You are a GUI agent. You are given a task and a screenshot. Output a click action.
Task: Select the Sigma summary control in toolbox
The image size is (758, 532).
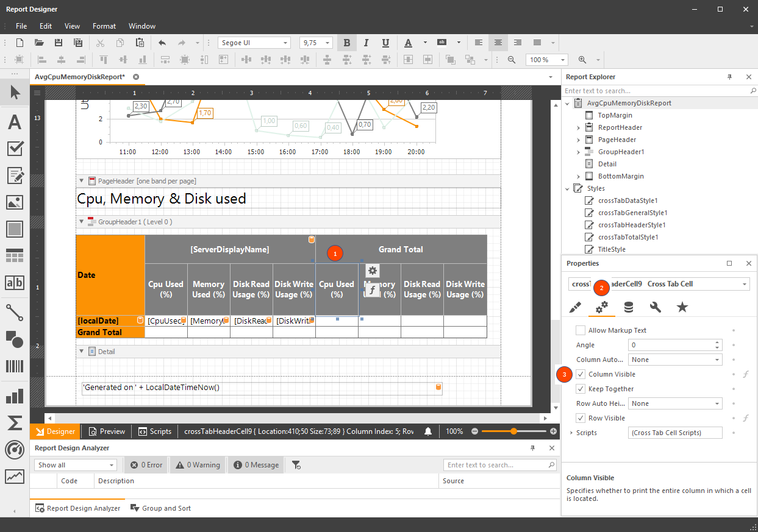click(x=15, y=422)
